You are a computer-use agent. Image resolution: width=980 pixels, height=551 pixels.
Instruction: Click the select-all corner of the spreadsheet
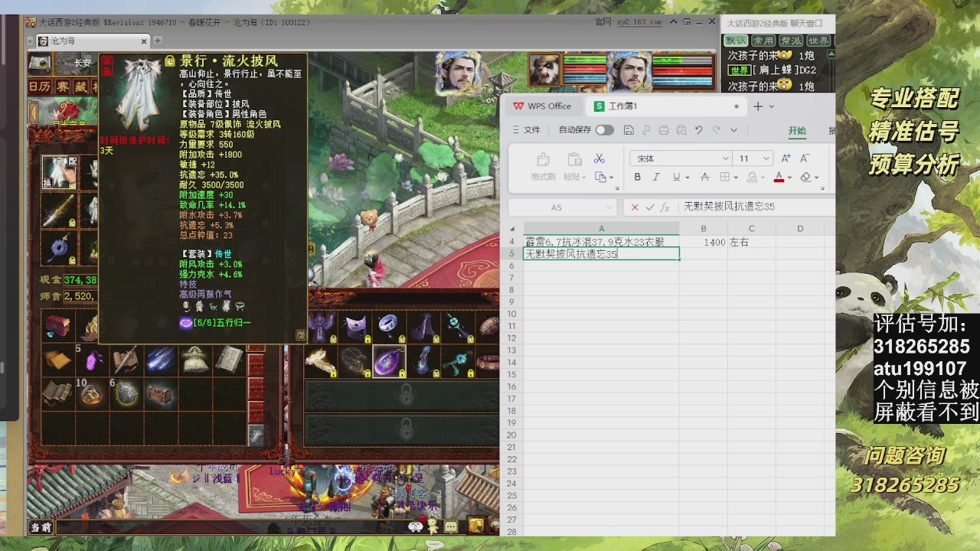[x=511, y=229]
